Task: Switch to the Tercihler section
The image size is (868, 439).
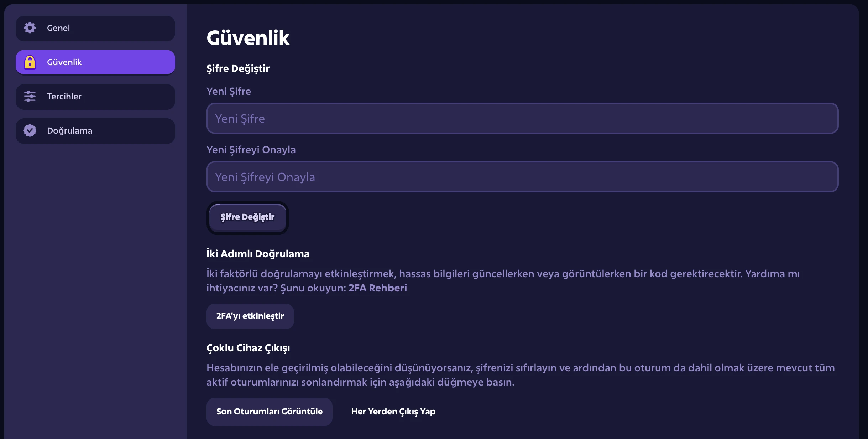Action: point(95,97)
